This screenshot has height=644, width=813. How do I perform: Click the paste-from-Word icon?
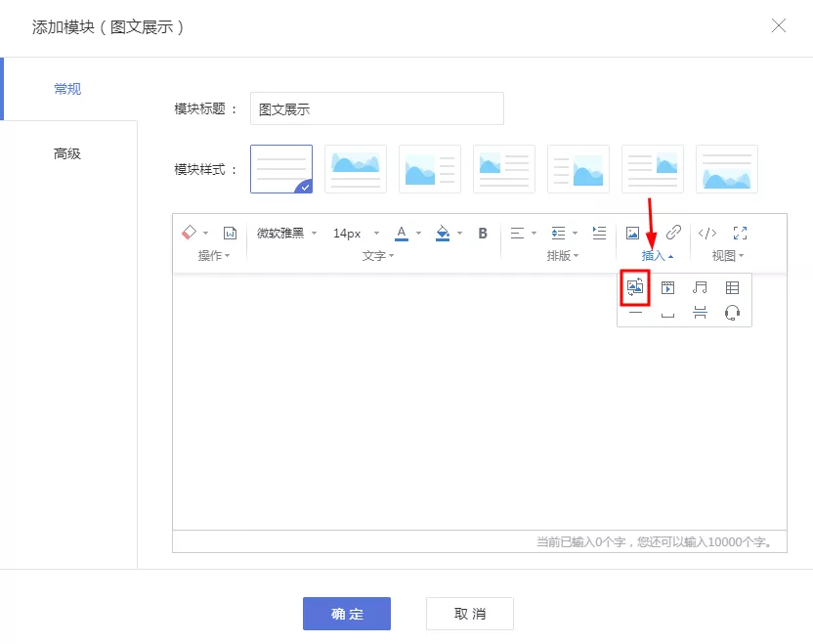point(230,233)
